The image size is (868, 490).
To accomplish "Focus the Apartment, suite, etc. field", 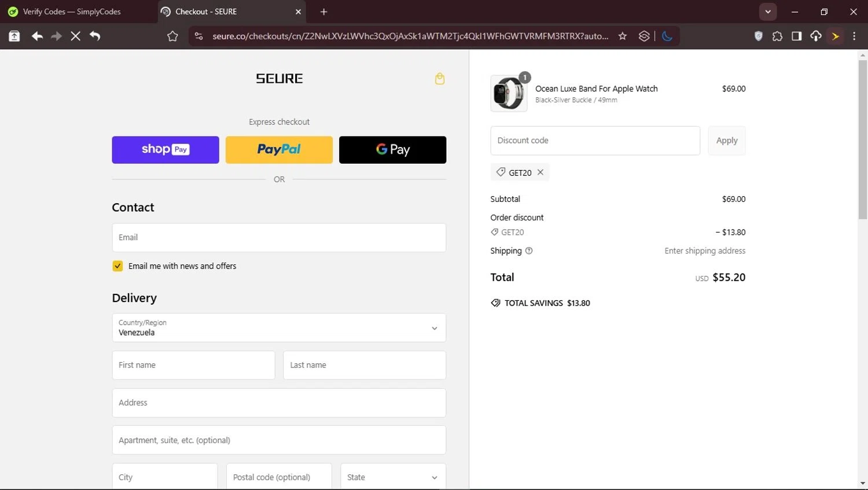I will 279,440.
